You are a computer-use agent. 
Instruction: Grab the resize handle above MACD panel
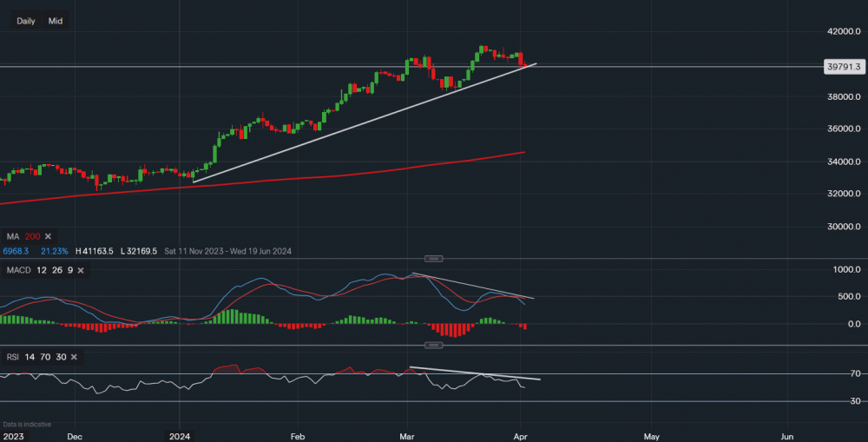(x=434, y=259)
